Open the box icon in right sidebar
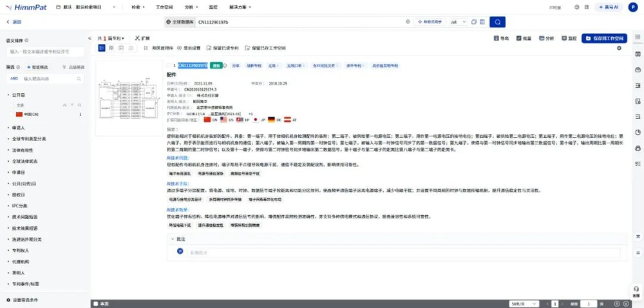This screenshot has height=308, width=644. click(638, 70)
